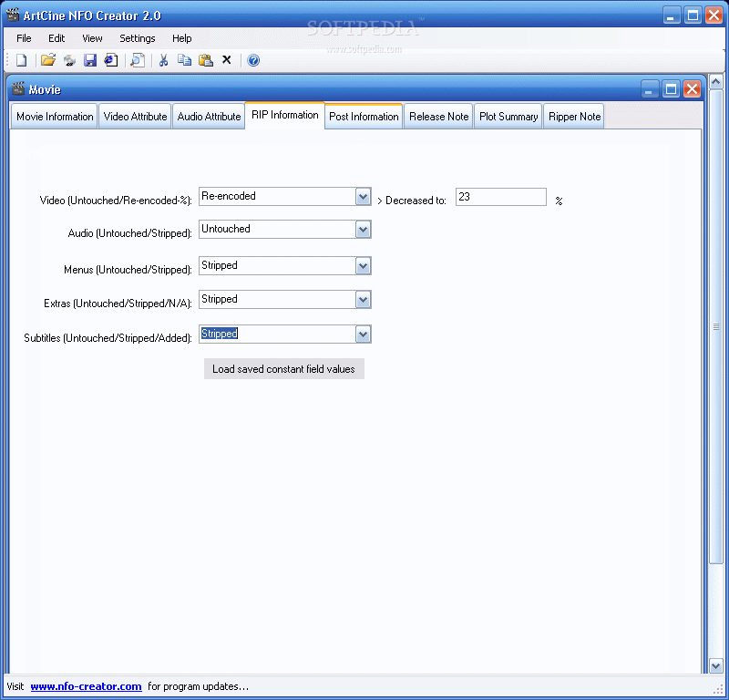
Task: Open the View menu
Action: click(92, 38)
